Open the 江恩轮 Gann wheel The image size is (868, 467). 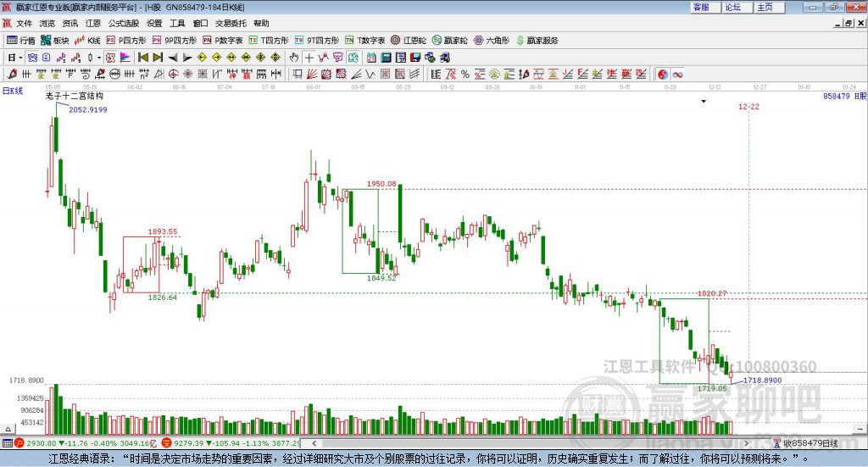click(x=409, y=41)
